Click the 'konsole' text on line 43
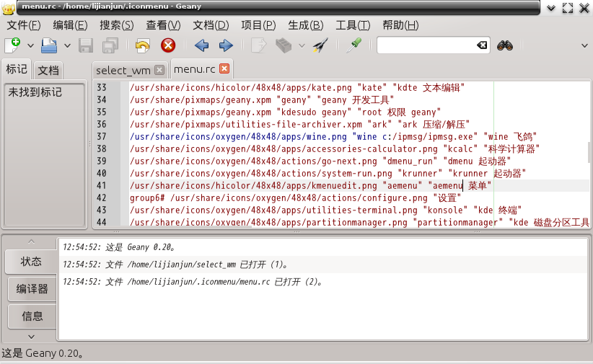Image resolution: width=593 pixels, height=364 pixels. pos(445,210)
